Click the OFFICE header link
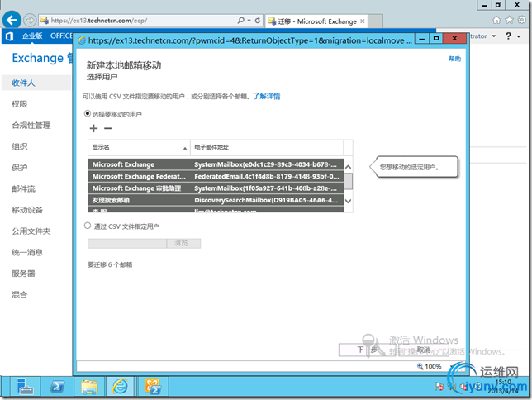 coord(61,36)
